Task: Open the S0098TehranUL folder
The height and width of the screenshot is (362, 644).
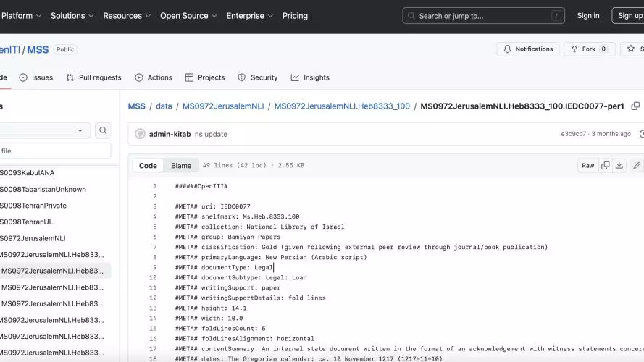Action: point(26,222)
